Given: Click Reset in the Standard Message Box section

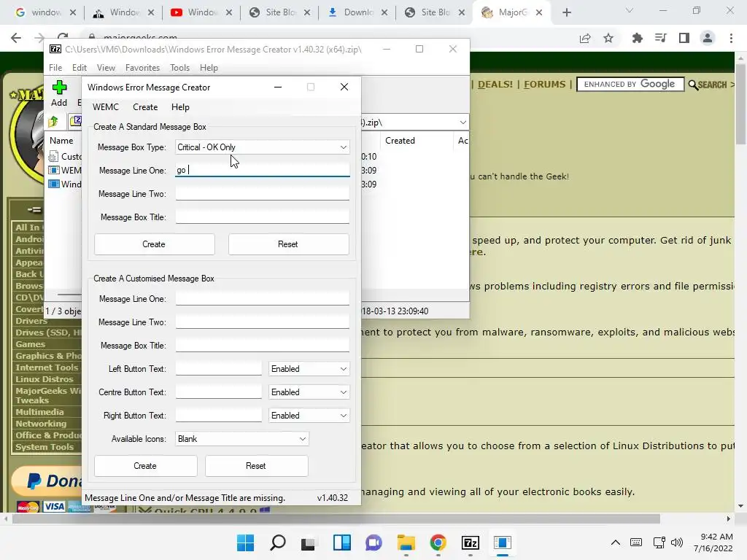Looking at the screenshot, I should tap(288, 244).
